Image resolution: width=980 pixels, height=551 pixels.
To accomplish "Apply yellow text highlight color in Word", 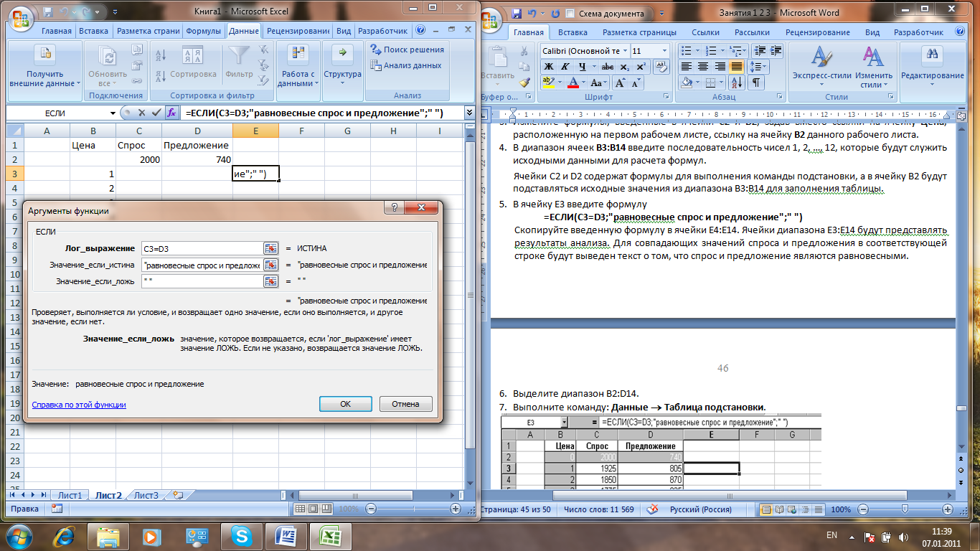I will coord(548,83).
